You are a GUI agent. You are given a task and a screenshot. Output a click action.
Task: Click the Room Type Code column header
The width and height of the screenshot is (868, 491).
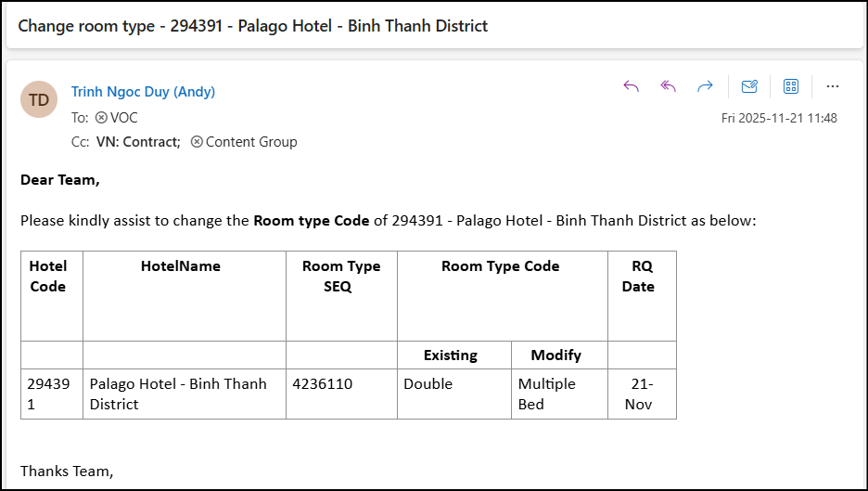coord(501,266)
